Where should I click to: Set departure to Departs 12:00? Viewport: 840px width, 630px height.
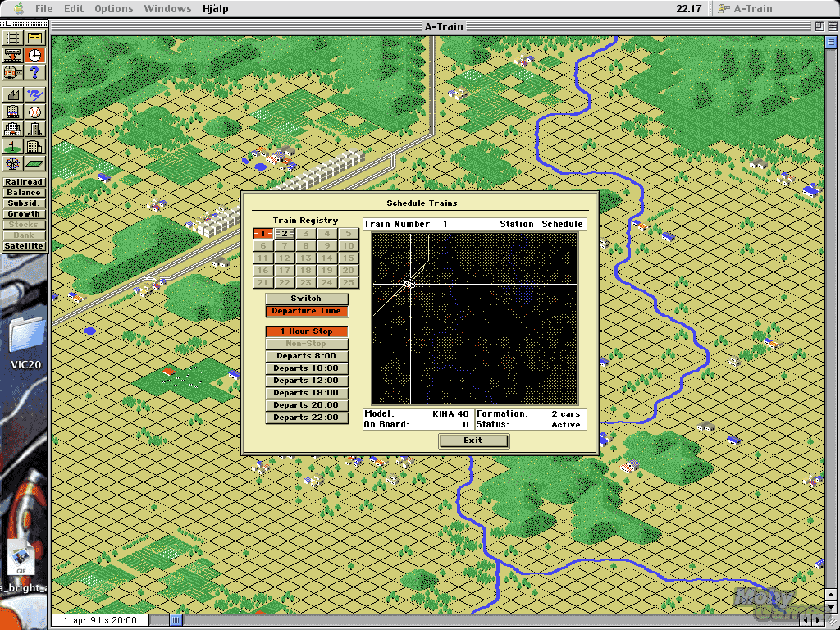coord(307,381)
